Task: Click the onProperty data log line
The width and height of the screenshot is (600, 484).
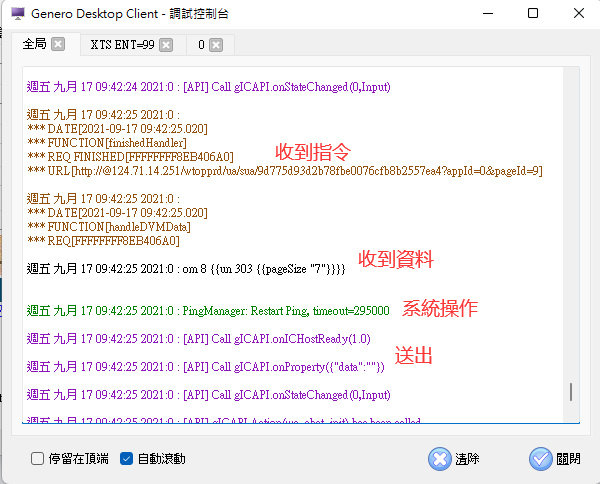Action: coord(205,367)
